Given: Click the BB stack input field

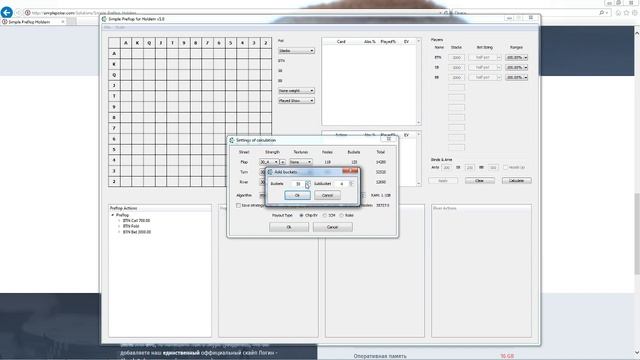Looking at the screenshot, I should pos(457,77).
